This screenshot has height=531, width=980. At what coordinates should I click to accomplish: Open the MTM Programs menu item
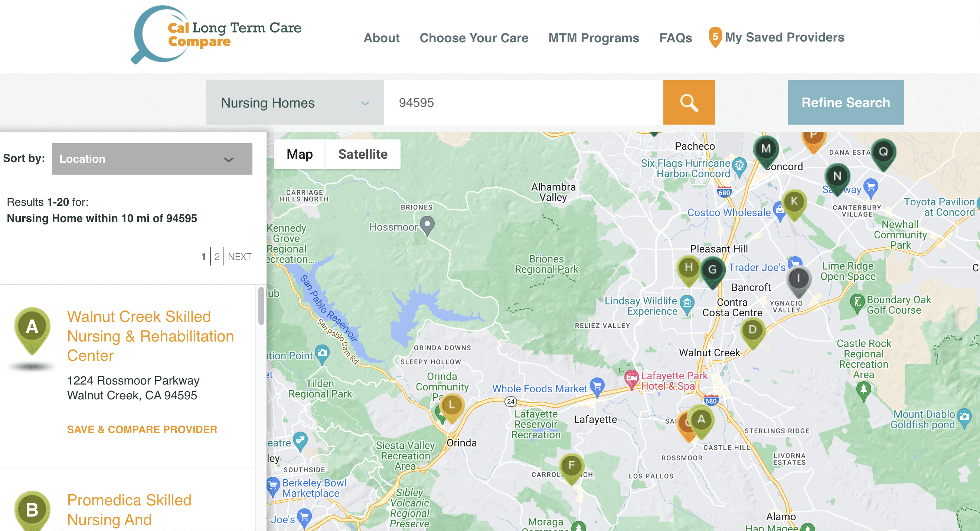click(x=594, y=37)
